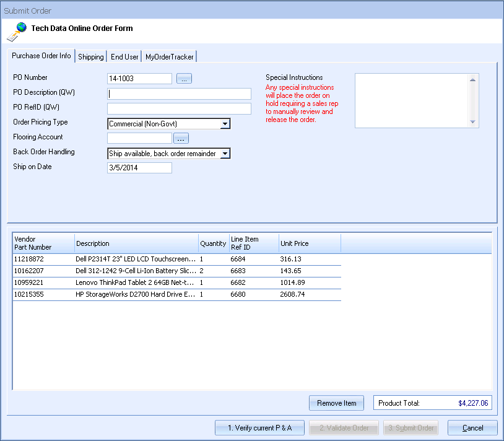Focus the PO RefID text field

coord(180,109)
